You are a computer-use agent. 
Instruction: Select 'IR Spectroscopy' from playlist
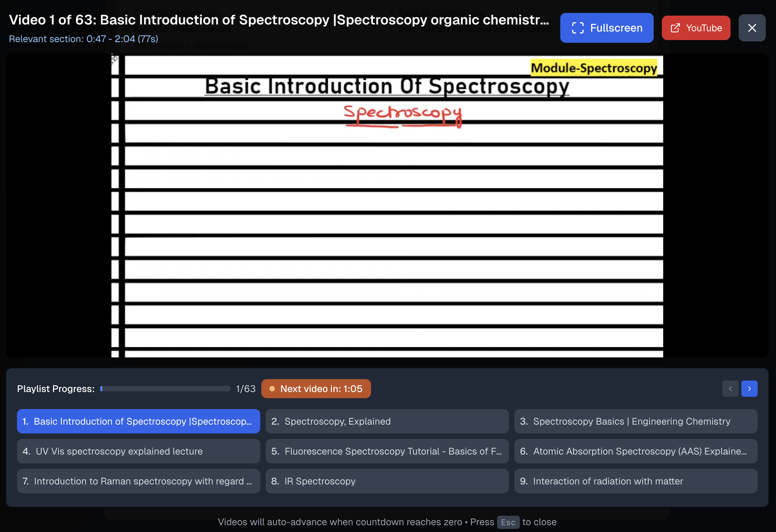387,481
